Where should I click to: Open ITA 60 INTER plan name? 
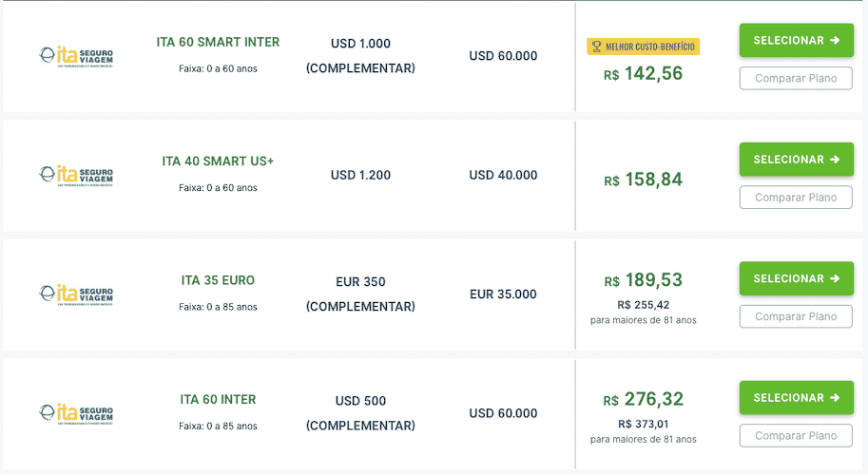click(218, 399)
